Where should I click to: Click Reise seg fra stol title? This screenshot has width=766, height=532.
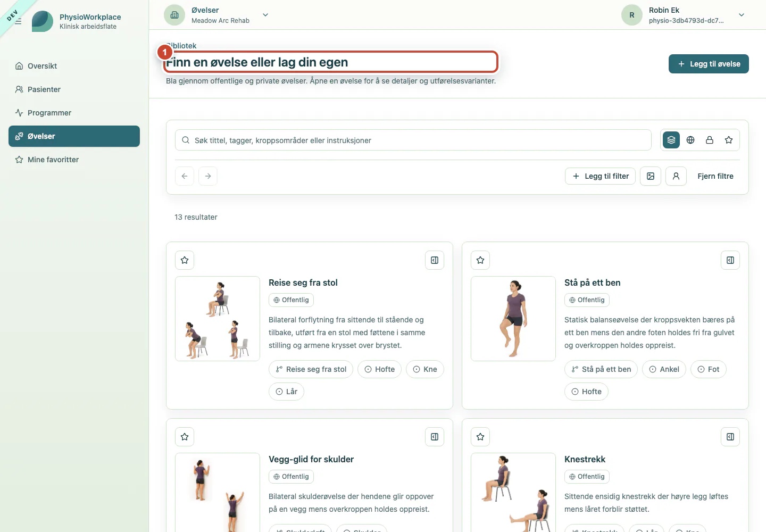point(303,282)
